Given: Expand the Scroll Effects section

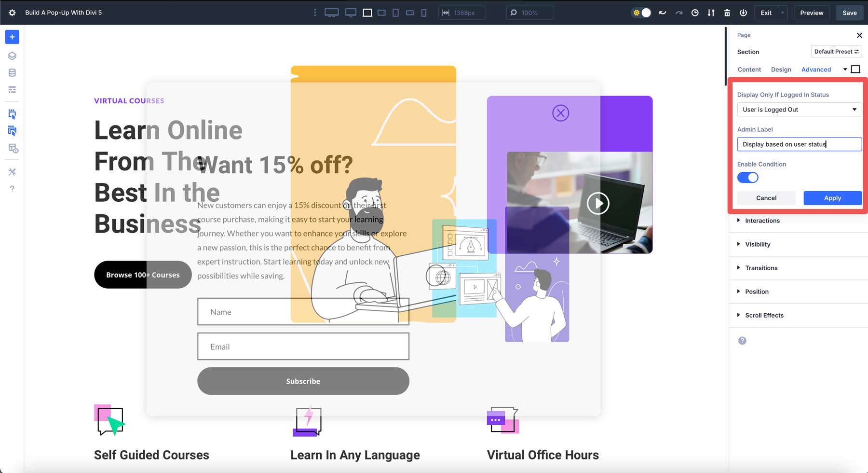Looking at the screenshot, I should tap(764, 315).
